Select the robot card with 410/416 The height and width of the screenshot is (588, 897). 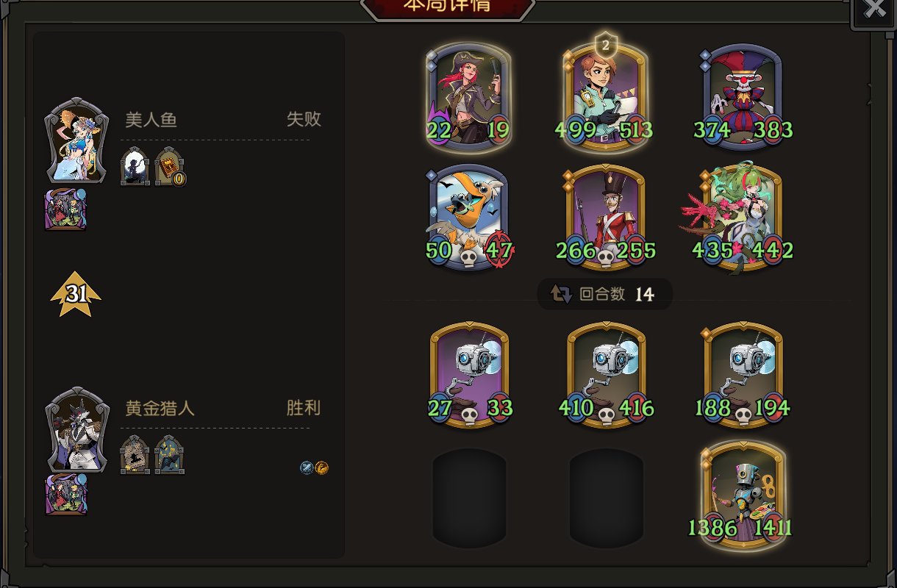[x=606, y=375]
